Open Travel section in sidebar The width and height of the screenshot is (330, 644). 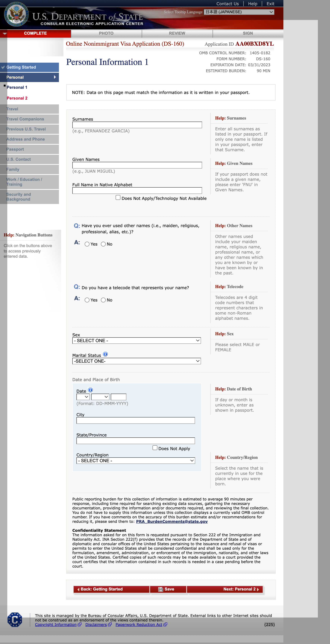tap(29, 109)
